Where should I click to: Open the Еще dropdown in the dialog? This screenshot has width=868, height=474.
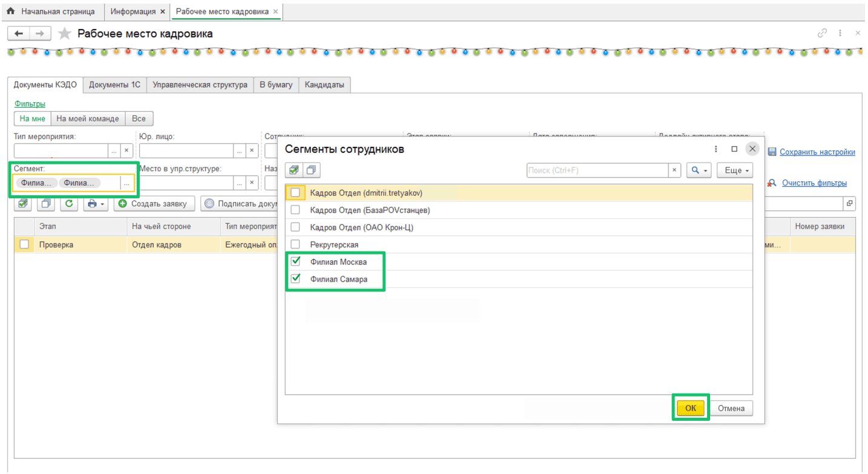[x=735, y=170]
